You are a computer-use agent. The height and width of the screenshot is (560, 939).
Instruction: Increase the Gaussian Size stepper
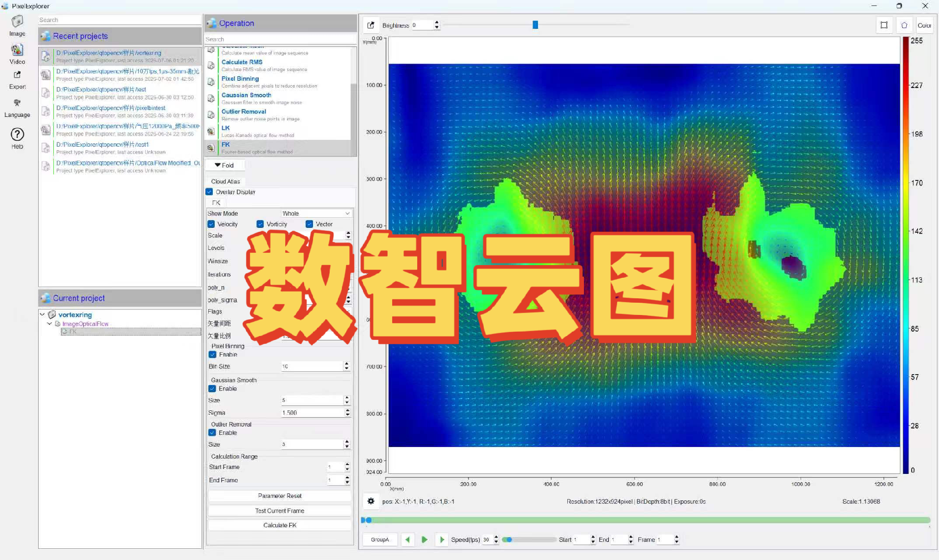coord(347,398)
